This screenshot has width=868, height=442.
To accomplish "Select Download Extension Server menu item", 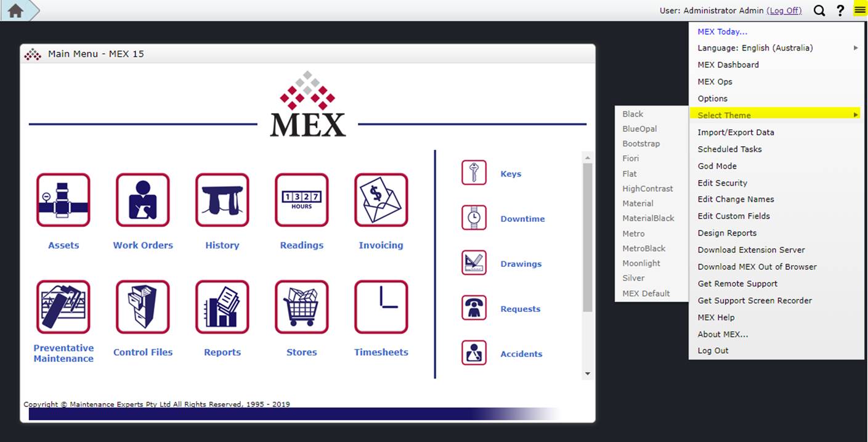I will click(x=776, y=250).
